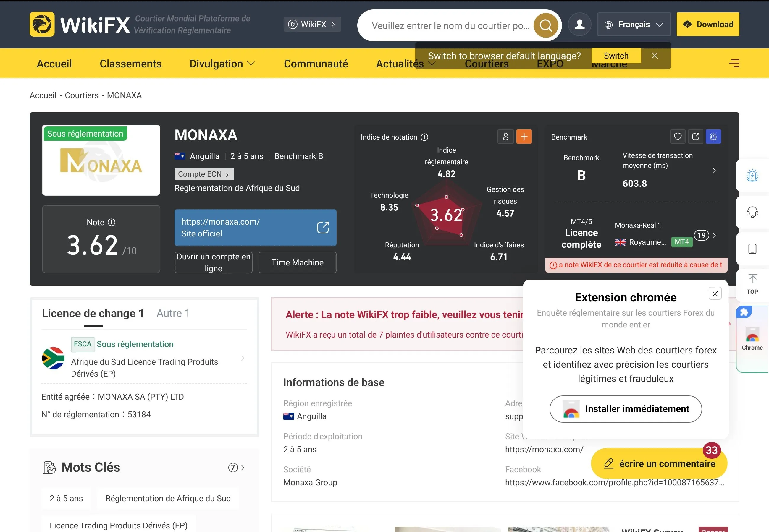This screenshot has width=769, height=532.
Task: Open the Français language dropdown
Action: [634, 24]
